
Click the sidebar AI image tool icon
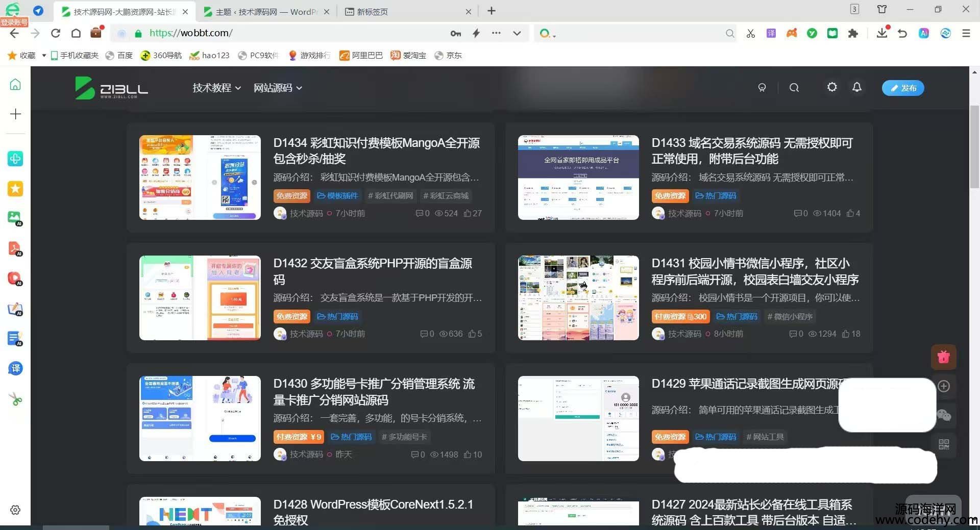(x=15, y=218)
